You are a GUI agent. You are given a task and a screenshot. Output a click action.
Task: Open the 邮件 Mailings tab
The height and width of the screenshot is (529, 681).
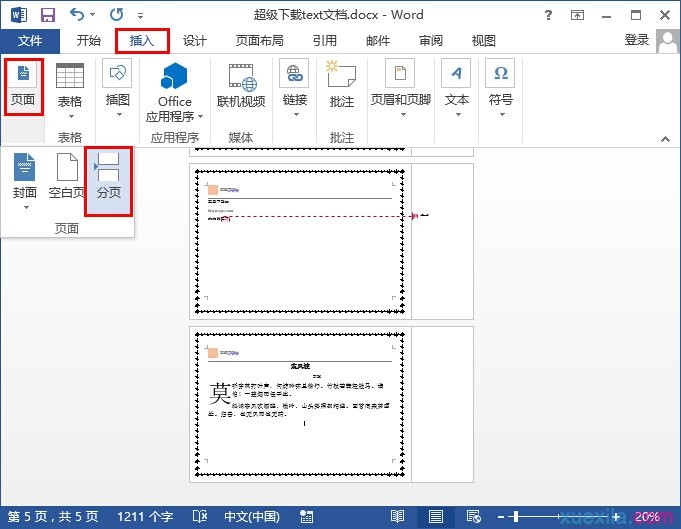378,41
